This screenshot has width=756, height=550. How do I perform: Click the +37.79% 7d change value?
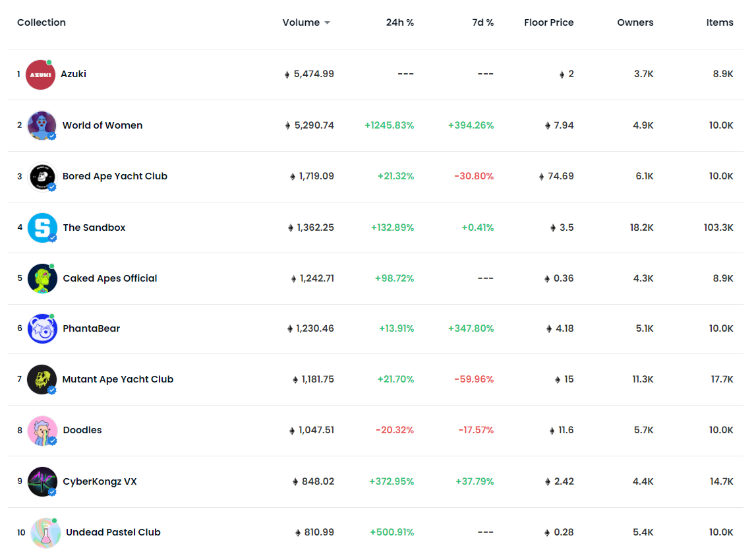[x=475, y=481]
